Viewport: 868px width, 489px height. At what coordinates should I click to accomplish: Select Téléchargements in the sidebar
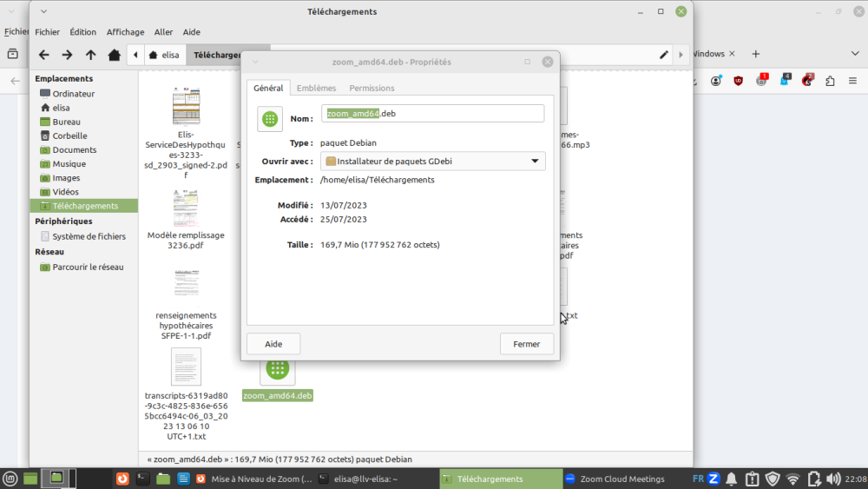[84, 206]
